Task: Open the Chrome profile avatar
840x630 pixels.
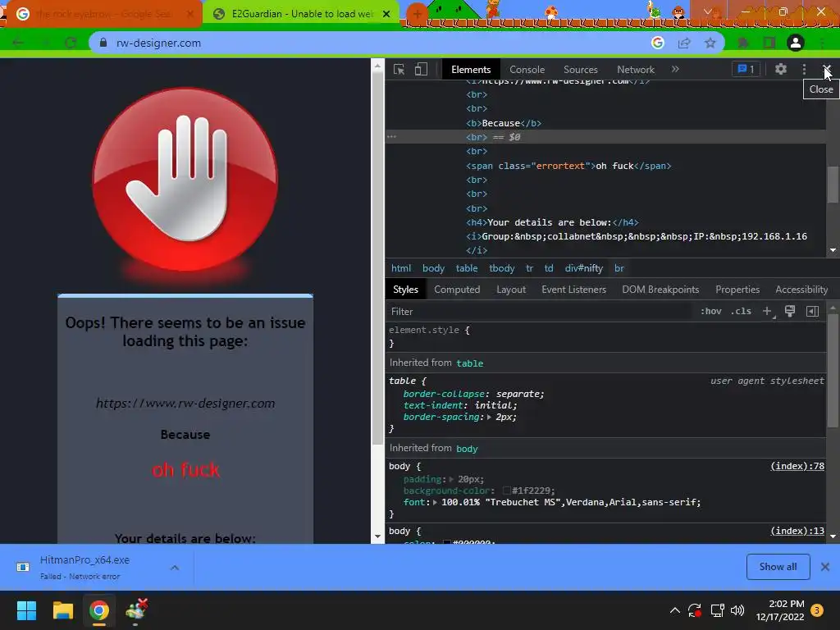Action: point(796,43)
